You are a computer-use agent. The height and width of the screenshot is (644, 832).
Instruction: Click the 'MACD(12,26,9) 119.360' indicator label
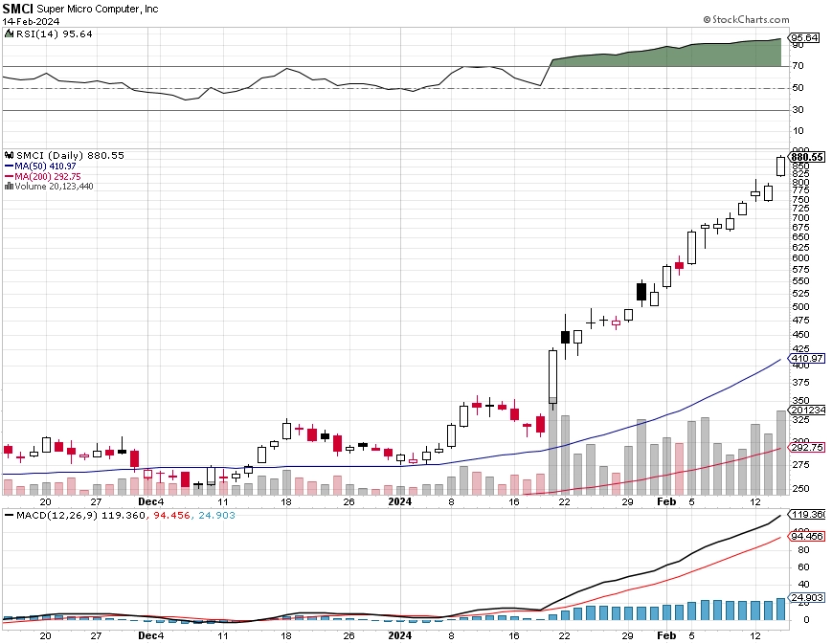(80, 515)
